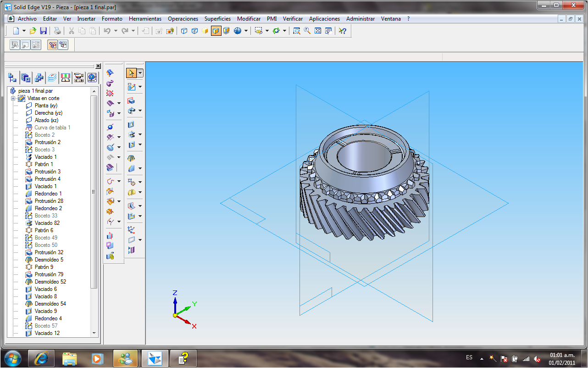Click the Extruded Surface icon
Viewport: 588px width, 368px height.
110,103
